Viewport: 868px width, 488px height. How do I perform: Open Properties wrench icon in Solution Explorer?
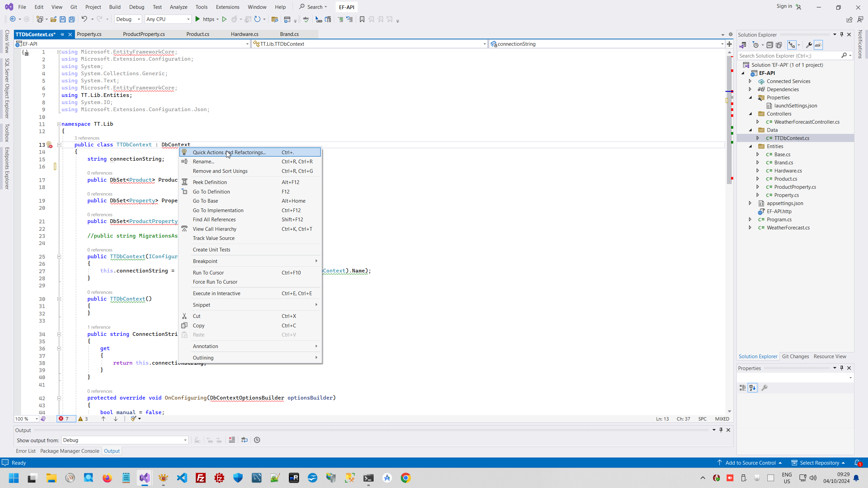[809, 45]
